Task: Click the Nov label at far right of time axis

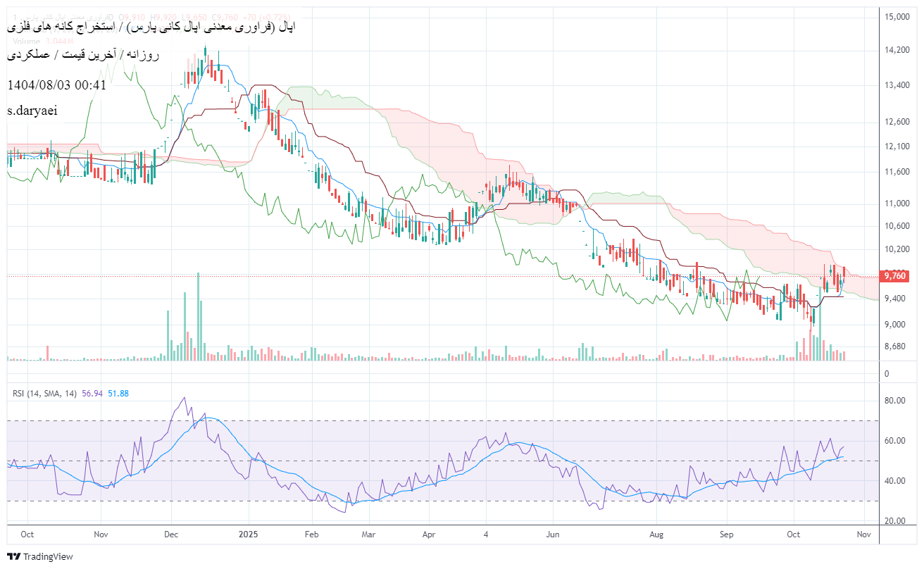Action: coord(864,534)
